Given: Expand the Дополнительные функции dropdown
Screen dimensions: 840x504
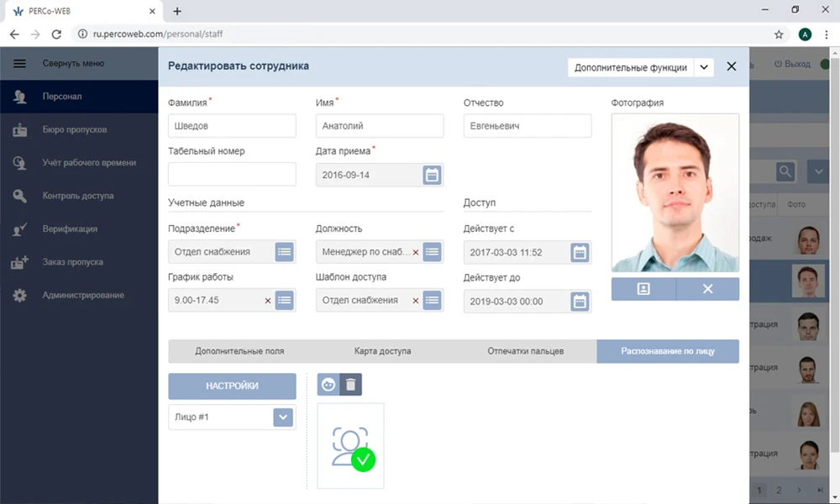Looking at the screenshot, I should click(x=704, y=66).
